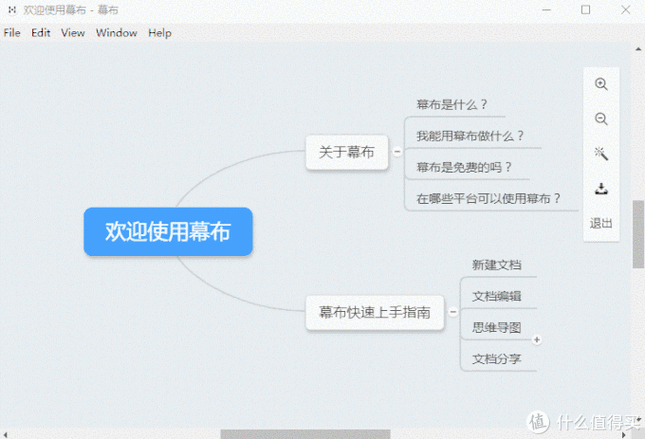645x439 pixels.
Task: Open the File menu
Action: [x=12, y=33]
